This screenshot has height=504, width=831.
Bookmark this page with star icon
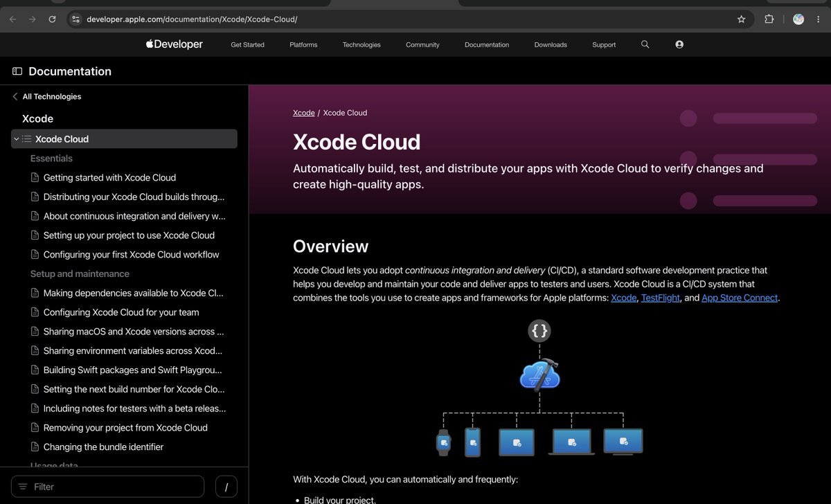[x=742, y=19]
